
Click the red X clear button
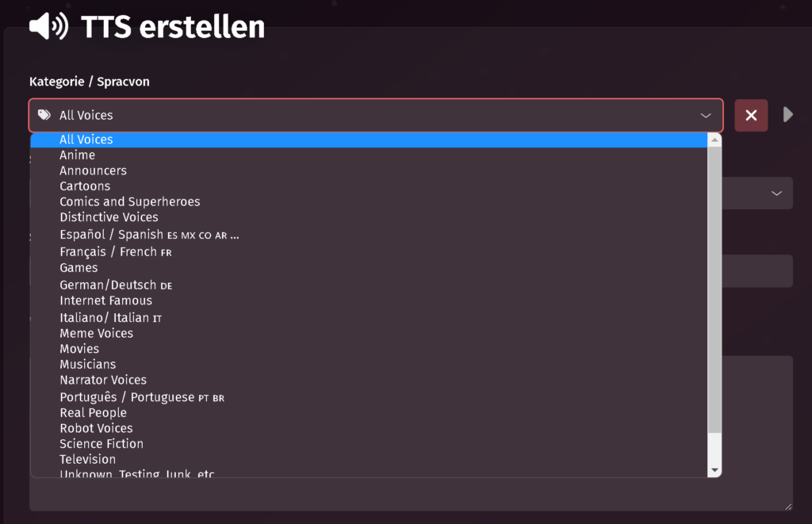[751, 115]
